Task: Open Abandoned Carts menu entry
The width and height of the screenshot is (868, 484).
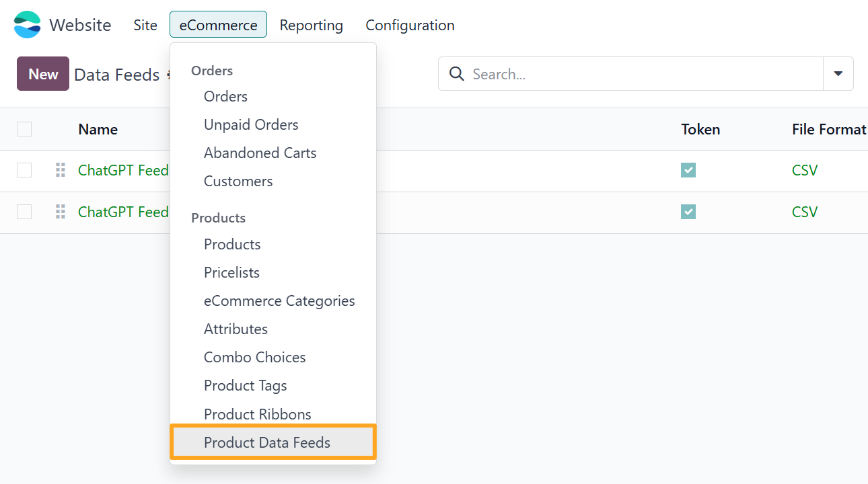Action: click(273, 153)
